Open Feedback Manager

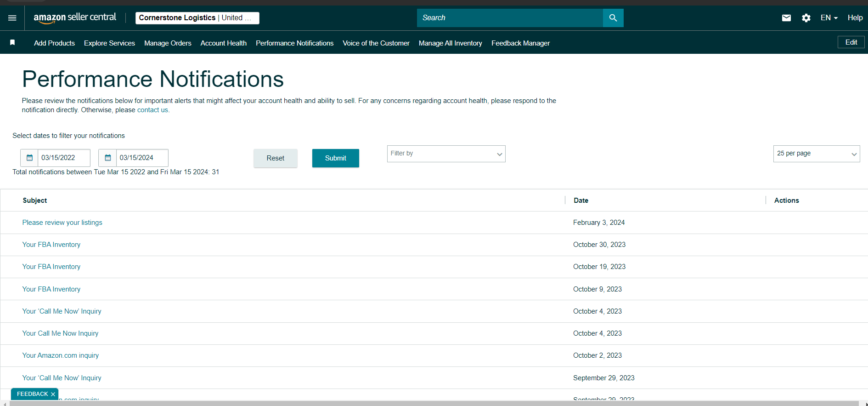520,43
